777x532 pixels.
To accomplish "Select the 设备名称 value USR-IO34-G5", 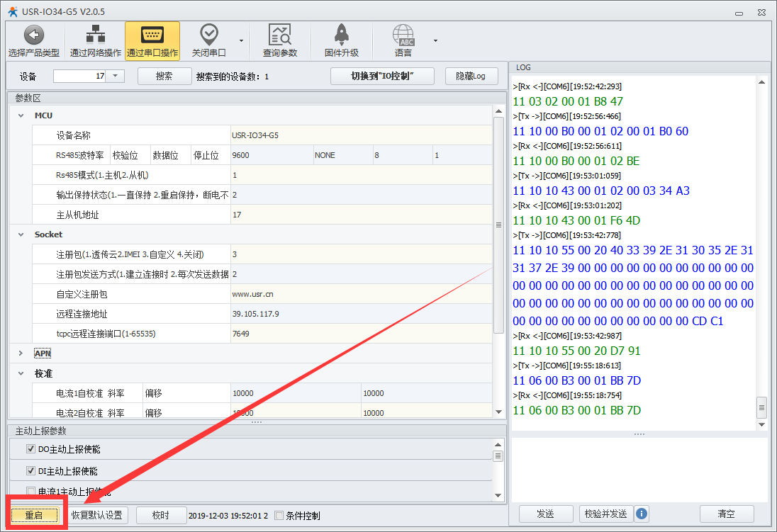I will tap(362, 135).
